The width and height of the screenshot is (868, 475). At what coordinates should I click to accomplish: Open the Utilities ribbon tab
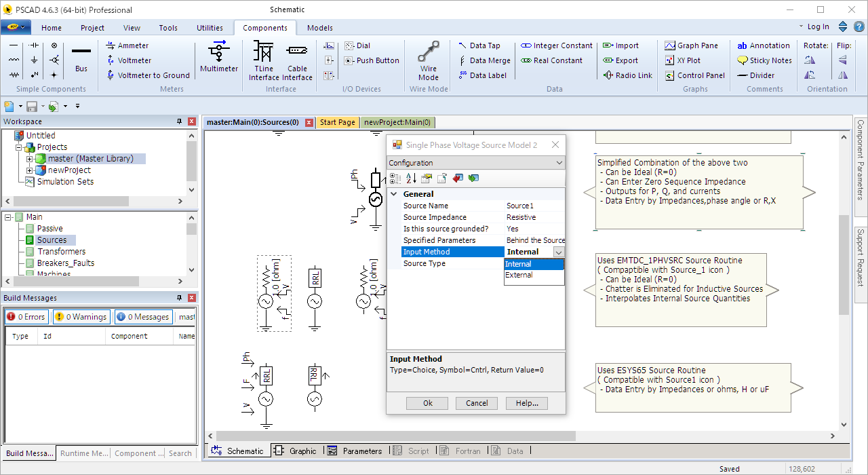(x=210, y=28)
